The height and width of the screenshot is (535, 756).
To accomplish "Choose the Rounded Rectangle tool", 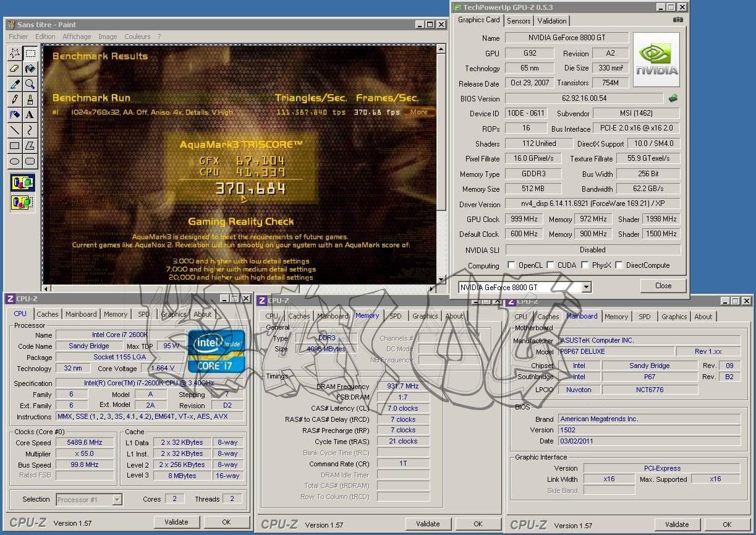I will tap(30, 161).
